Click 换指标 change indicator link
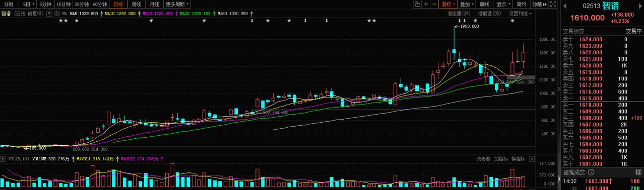The image size is (644, 190). [x=518, y=159]
